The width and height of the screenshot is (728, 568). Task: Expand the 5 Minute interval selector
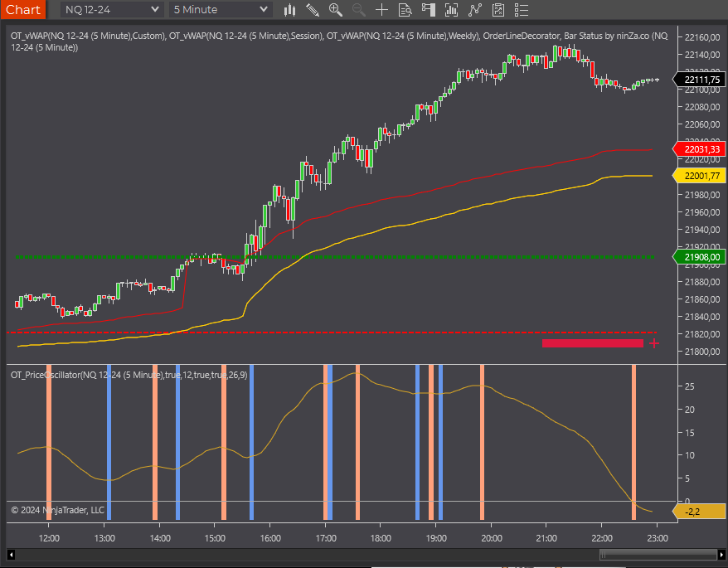point(220,10)
